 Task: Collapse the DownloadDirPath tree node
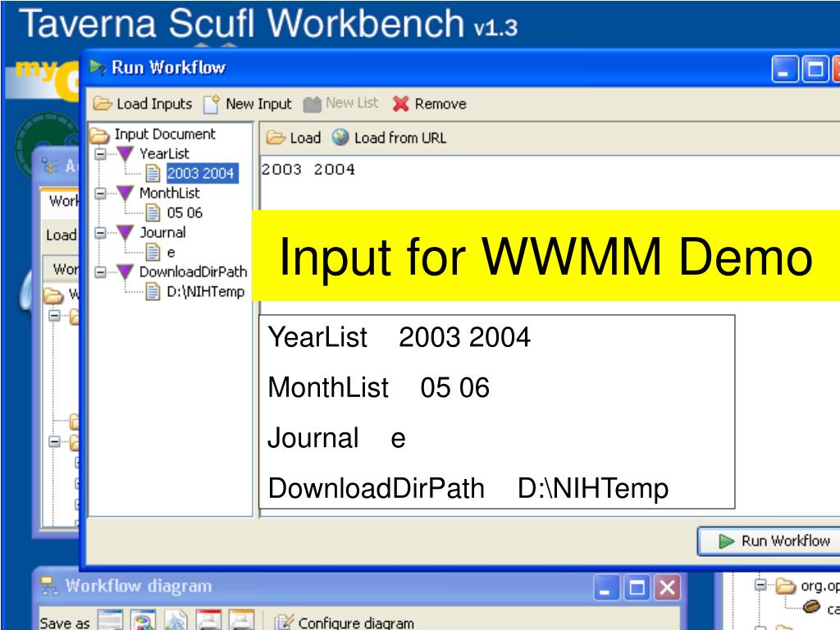100,272
